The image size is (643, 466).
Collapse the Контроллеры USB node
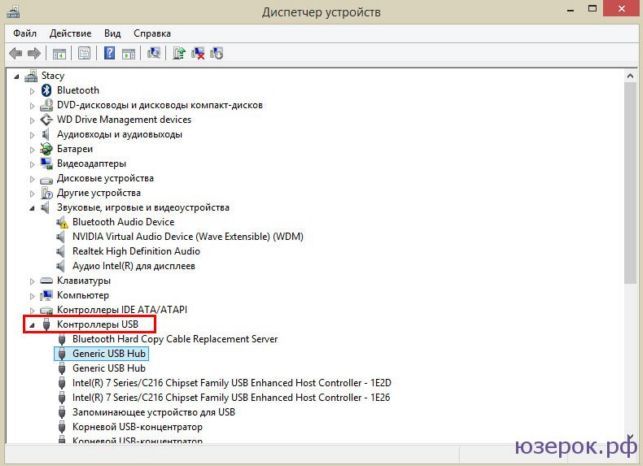coord(32,325)
